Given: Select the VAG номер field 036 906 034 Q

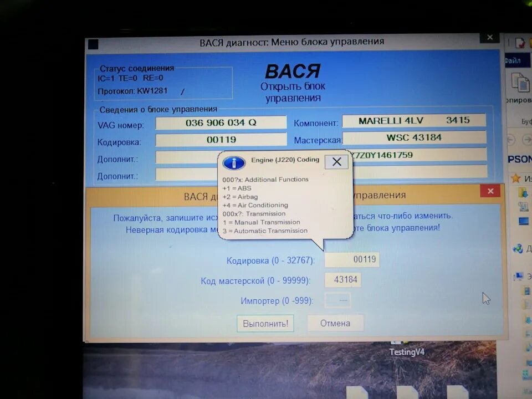Looking at the screenshot, I should tap(221, 122).
